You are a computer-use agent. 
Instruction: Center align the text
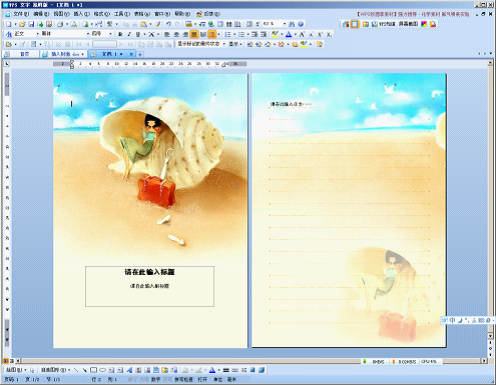point(176,34)
